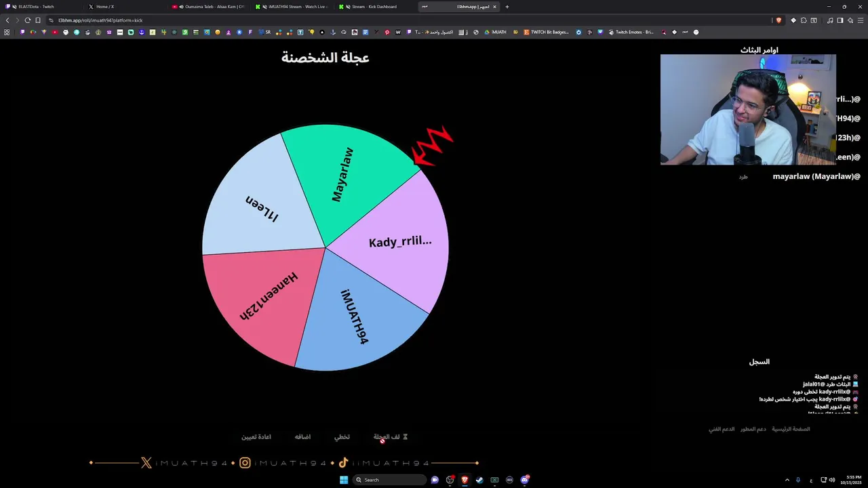Open Steam from taskbar

click(479, 480)
